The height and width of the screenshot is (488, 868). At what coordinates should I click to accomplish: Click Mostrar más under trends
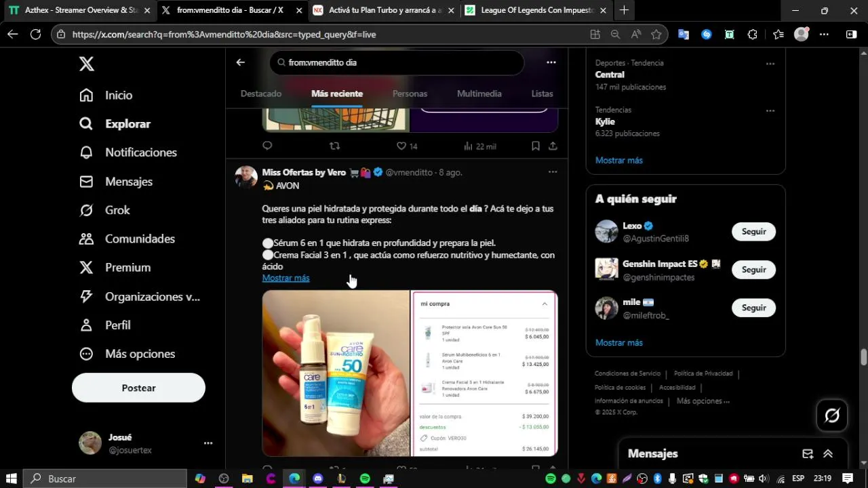(619, 160)
